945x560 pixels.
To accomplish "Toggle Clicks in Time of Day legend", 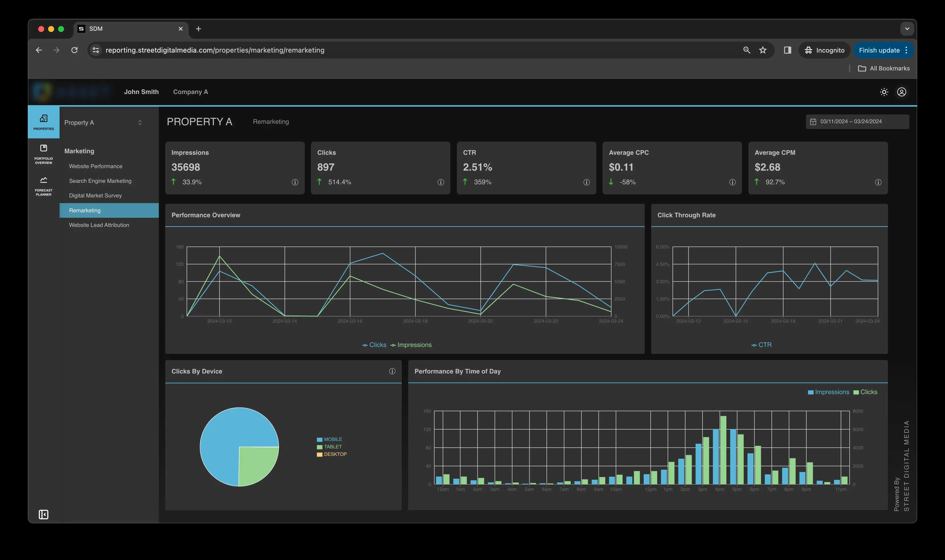I will pyautogui.click(x=865, y=392).
